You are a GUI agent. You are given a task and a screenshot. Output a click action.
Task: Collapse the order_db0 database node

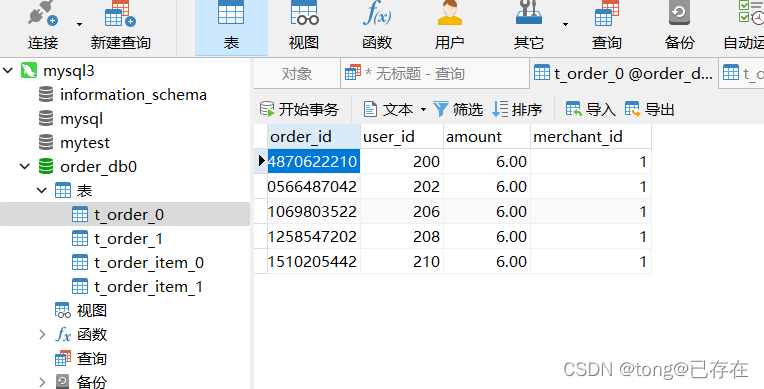tap(24, 167)
